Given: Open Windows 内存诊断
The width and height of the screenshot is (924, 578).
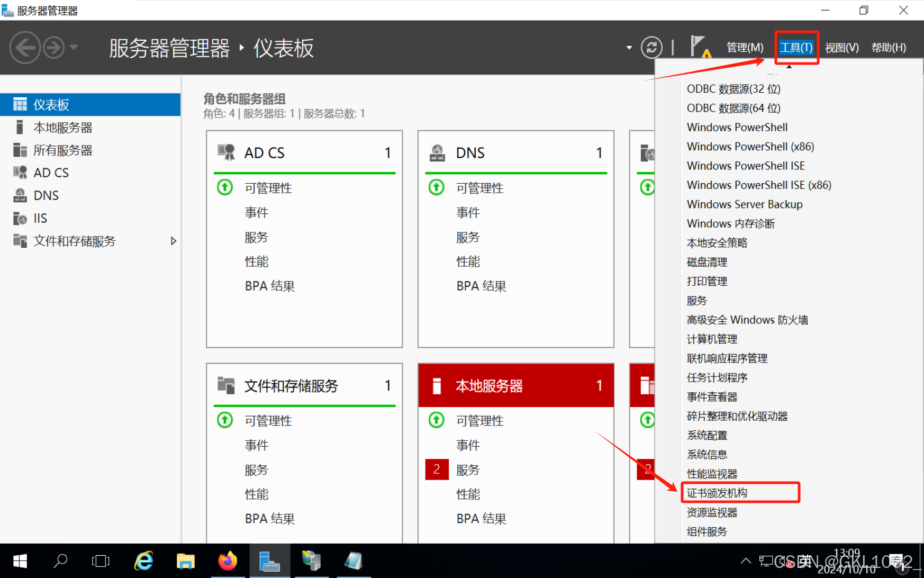Looking at the screenshot, I should pyautogui.click(x=731, y=223).
